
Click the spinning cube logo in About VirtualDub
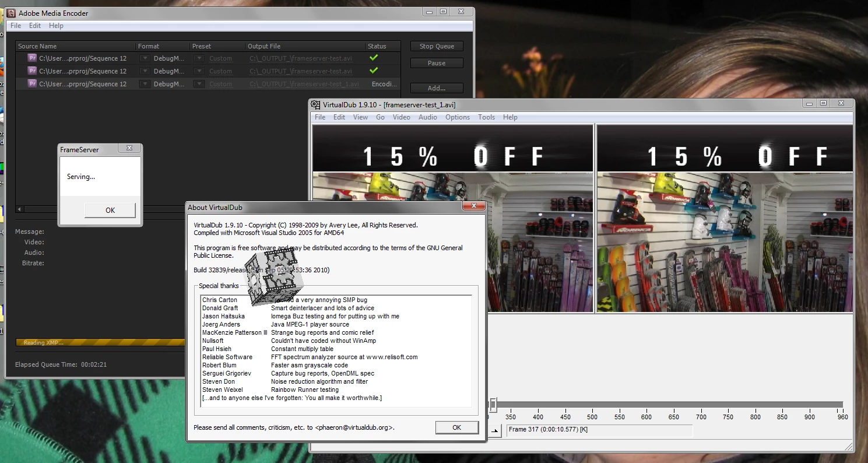point(274,278)
